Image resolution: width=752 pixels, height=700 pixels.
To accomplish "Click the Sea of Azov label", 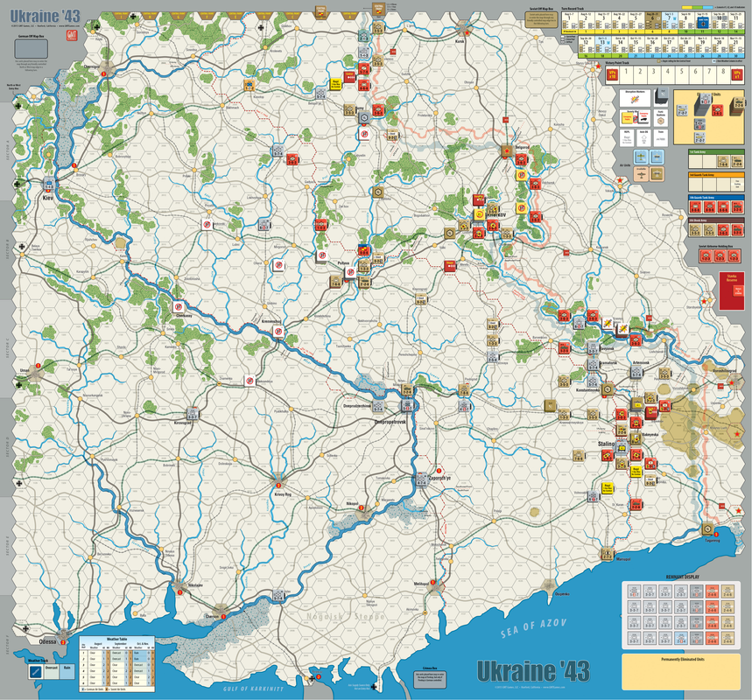I will pos(533,628).
